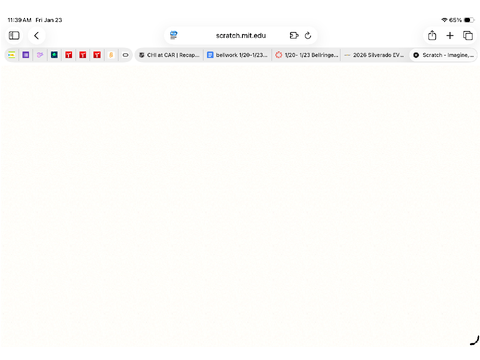Open the dark teal pinned tab
Viewport: 480px width, 360px height.
click(x=54, y=55)
